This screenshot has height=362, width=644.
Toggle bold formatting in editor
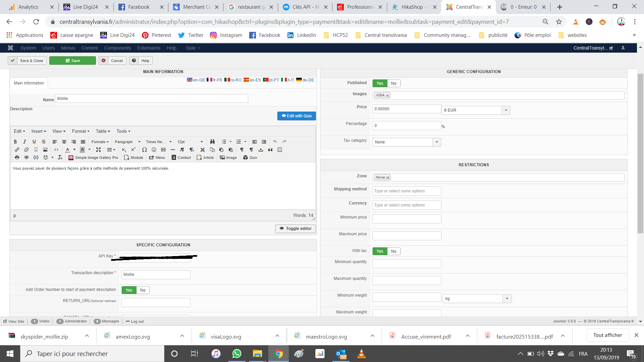coord(15,142)
